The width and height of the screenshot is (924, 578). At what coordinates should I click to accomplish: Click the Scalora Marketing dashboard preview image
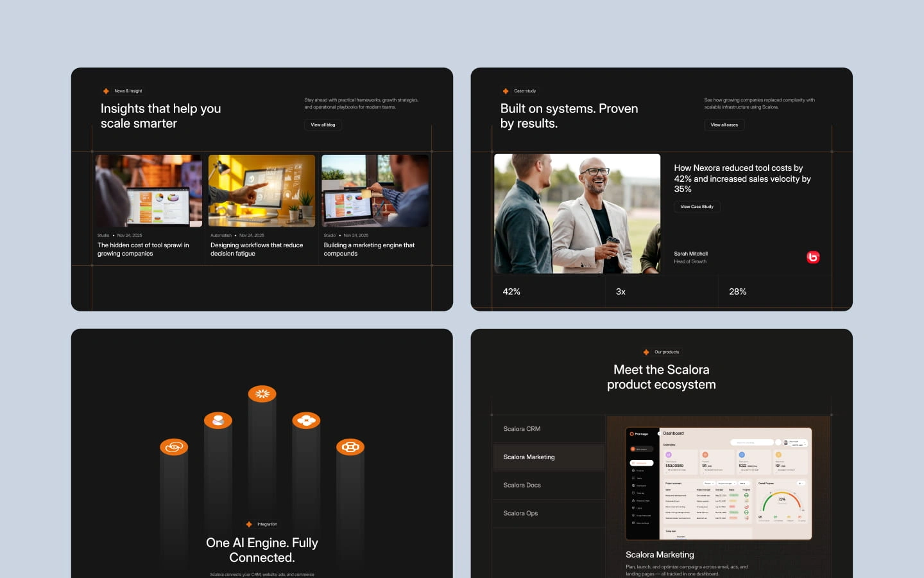tap(719, 484)
